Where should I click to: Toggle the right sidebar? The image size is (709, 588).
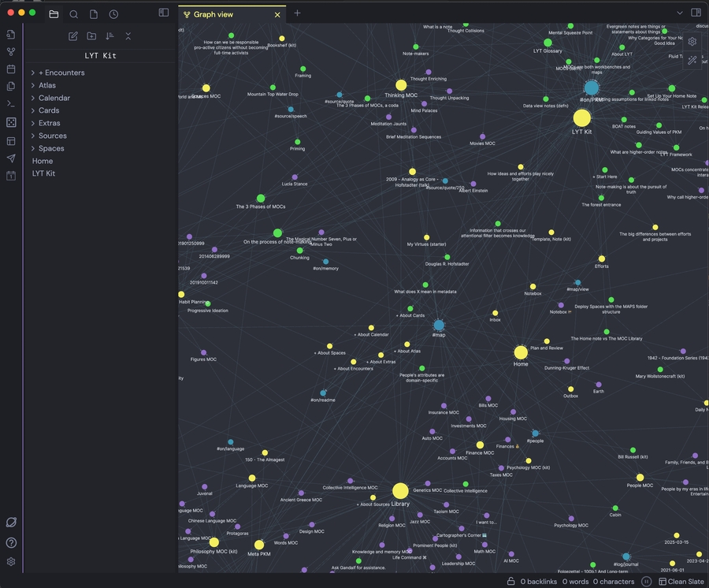696,13
